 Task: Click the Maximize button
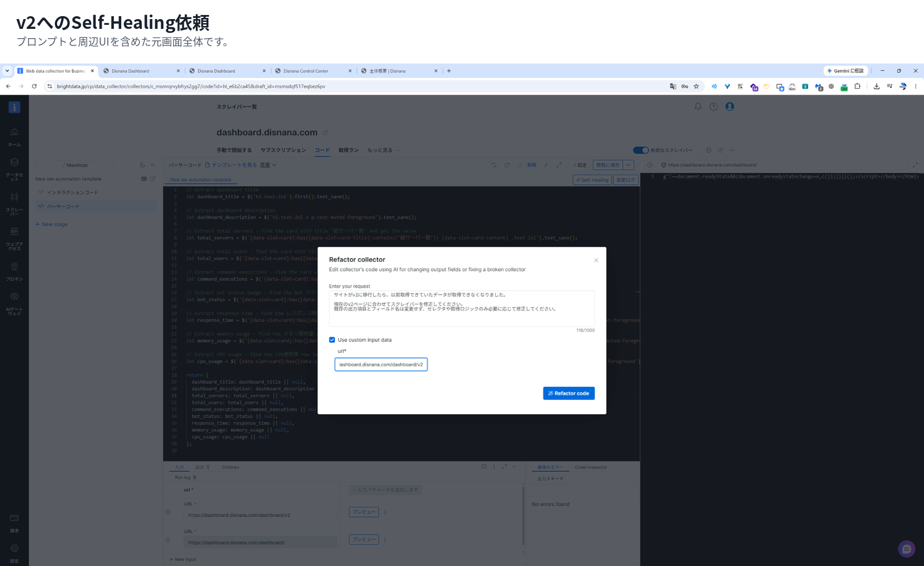[75, 165]
